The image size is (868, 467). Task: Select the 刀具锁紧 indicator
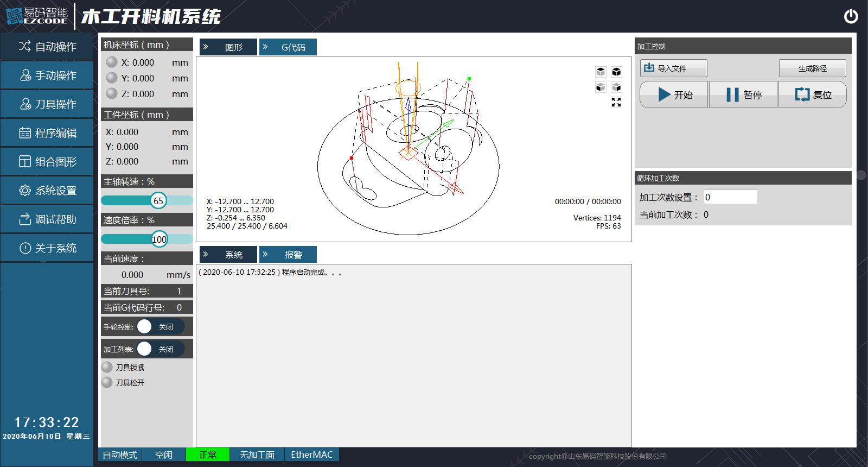tap(107, 368)
